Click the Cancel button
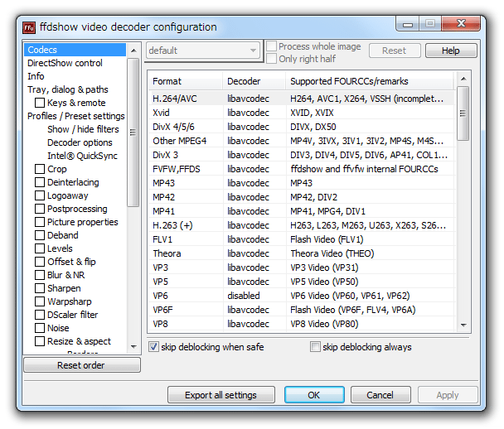 click(x=380, y=395)
